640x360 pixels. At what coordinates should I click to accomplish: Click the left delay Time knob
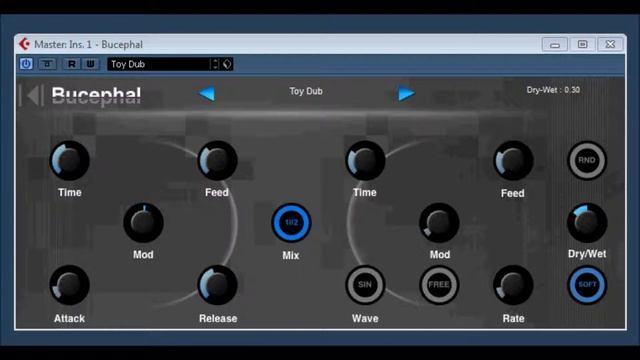pyautogui.click(x=69, y=160)
